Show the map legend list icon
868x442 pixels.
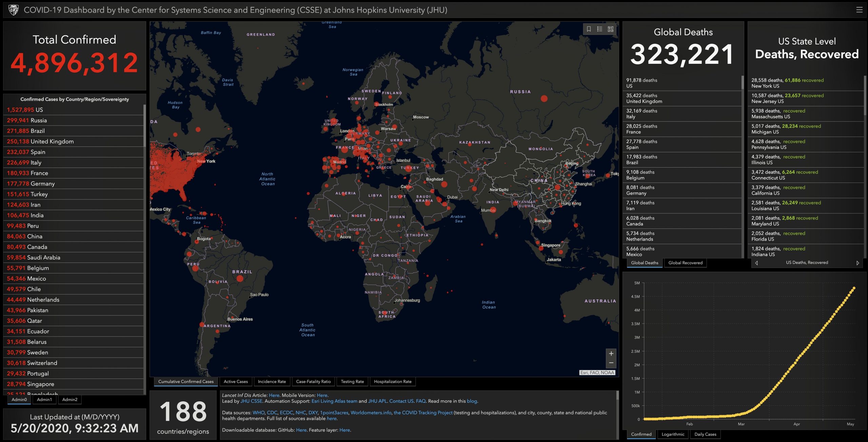pyautogui.click(x=600, y=29)
